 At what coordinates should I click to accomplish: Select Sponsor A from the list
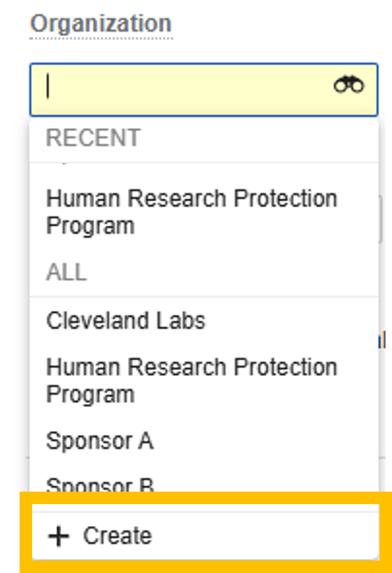point(100,441)
